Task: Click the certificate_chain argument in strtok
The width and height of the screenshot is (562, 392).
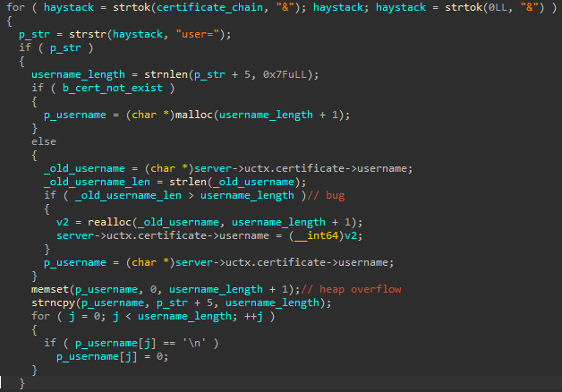Action: point(209,7)
